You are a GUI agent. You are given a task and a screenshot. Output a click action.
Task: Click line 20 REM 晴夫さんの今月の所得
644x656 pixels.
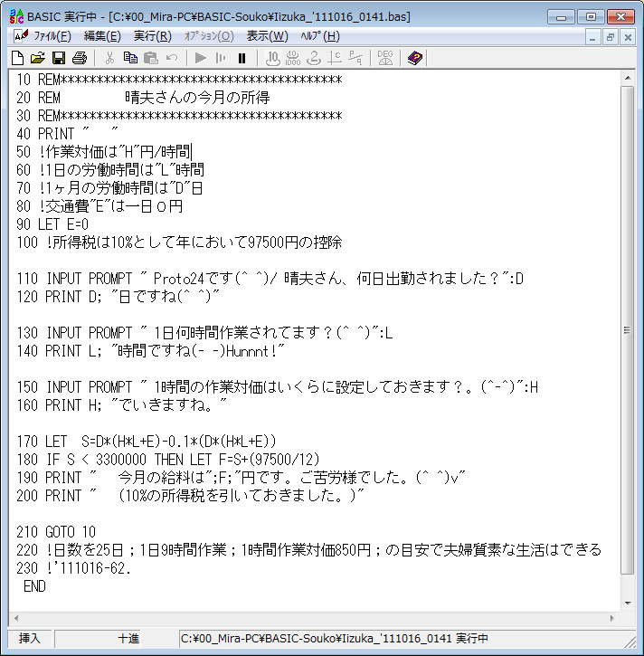(x=143, y=98)
